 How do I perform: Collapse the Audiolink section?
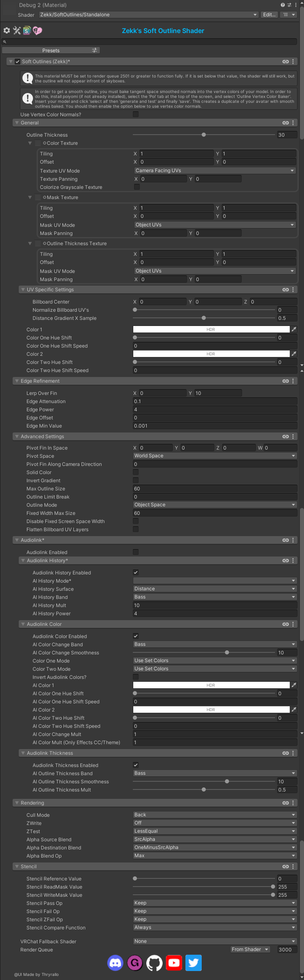17,540
